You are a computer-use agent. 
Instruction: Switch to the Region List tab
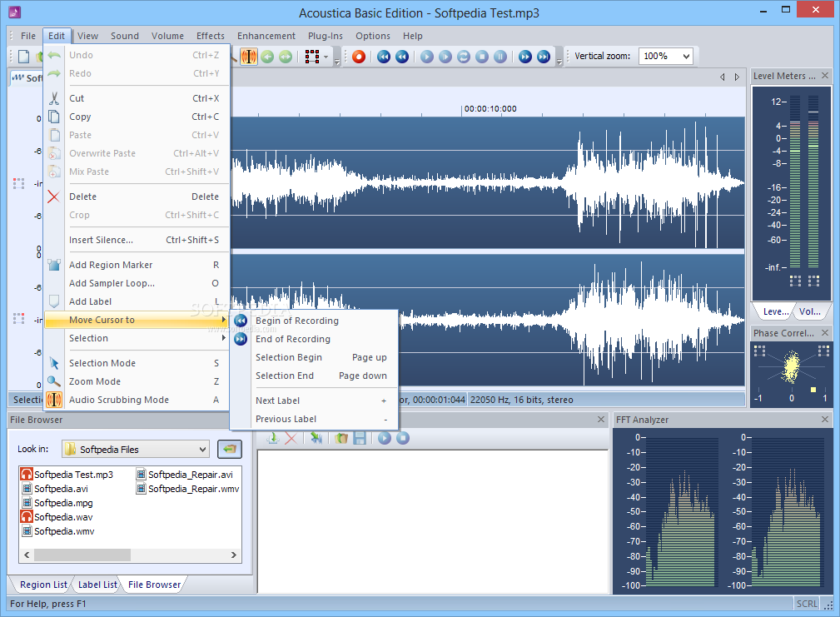click(42, 585)
